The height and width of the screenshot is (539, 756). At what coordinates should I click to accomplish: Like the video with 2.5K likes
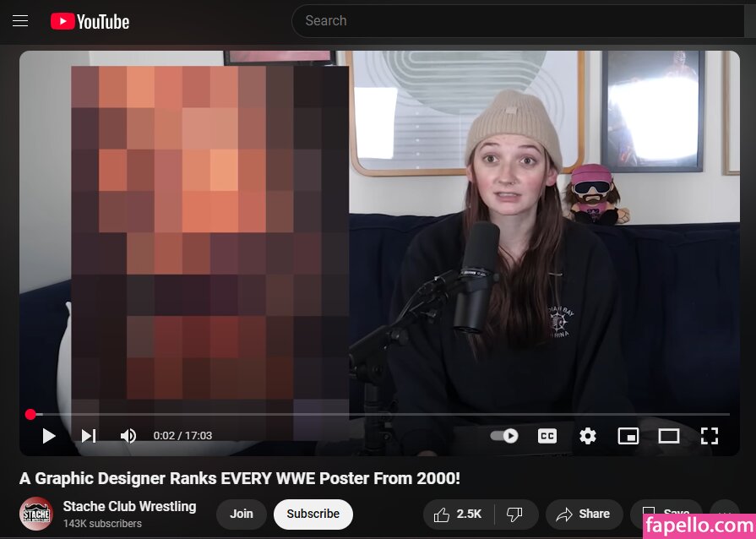click(458, 514)
